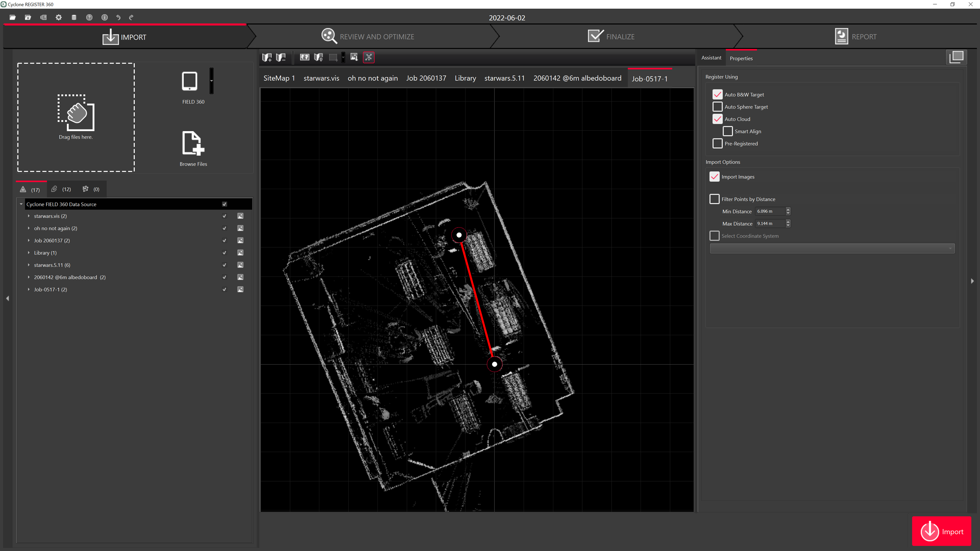Click the red Import button

point(941,531)
